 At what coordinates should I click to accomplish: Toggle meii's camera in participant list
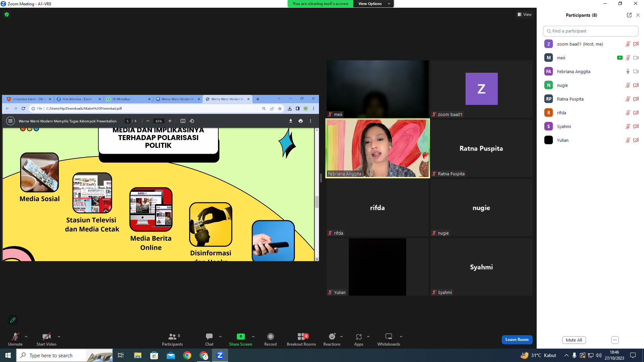point(636,58)
